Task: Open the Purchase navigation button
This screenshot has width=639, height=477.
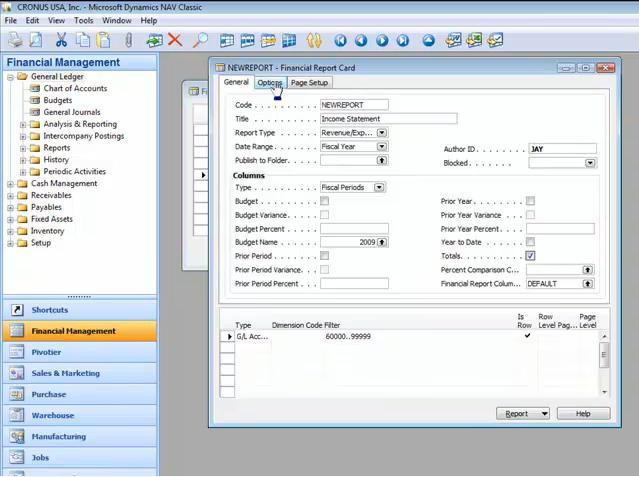Action: click(x=79, y=394)
